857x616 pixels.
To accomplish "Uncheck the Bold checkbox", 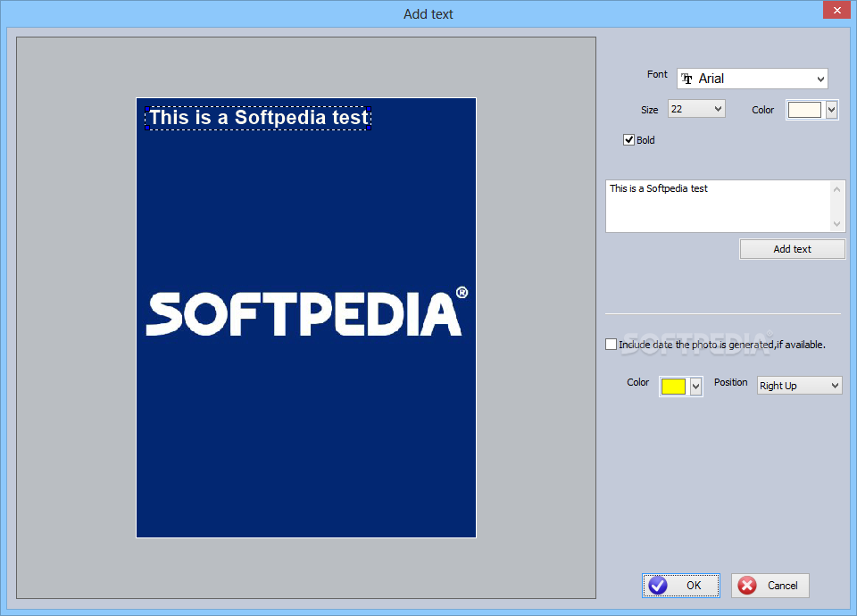I will click(x=629, y=140).
